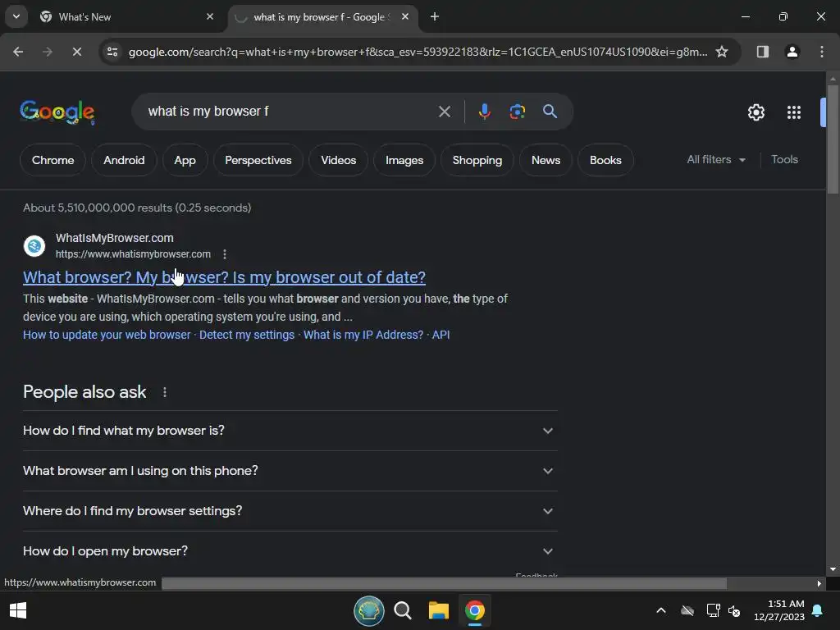Open Chrome three-dot menu
The width and height of the screenshot is (840, 630).
[822, 52]
